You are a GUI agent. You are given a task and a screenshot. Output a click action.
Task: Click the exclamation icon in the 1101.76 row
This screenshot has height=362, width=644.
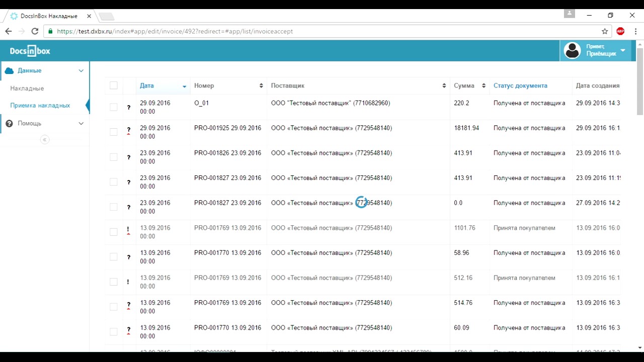point(128,231)
